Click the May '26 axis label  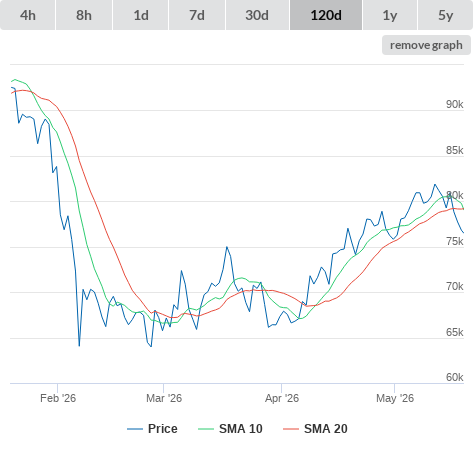click(395, 398)
